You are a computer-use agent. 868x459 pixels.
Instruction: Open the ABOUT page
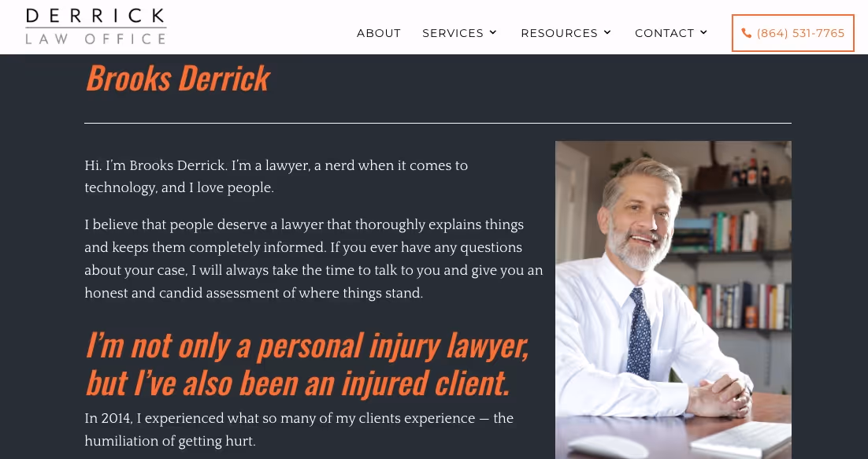coord(379,33)
